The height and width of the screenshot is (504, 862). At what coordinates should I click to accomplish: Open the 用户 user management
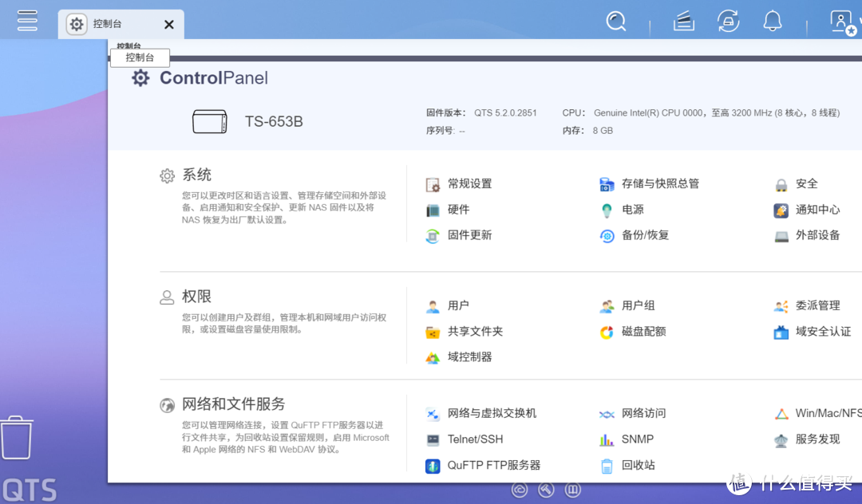[x=459, y=305]
